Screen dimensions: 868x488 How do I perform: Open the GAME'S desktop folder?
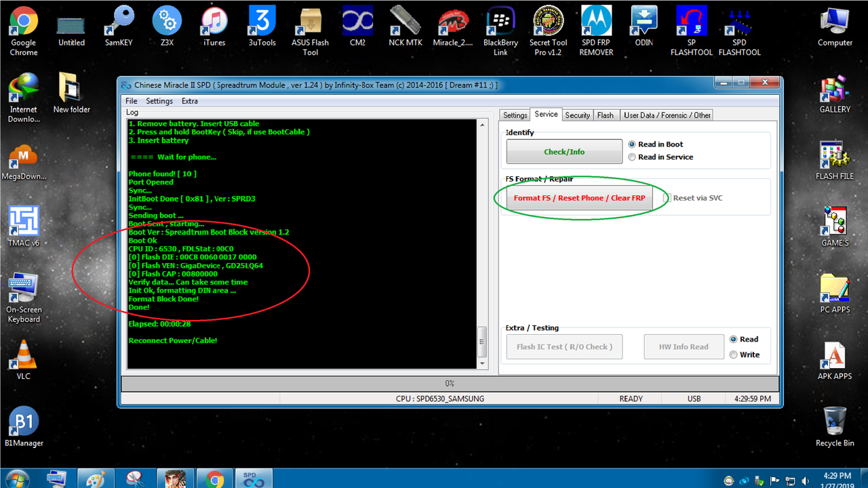[835, 227]
